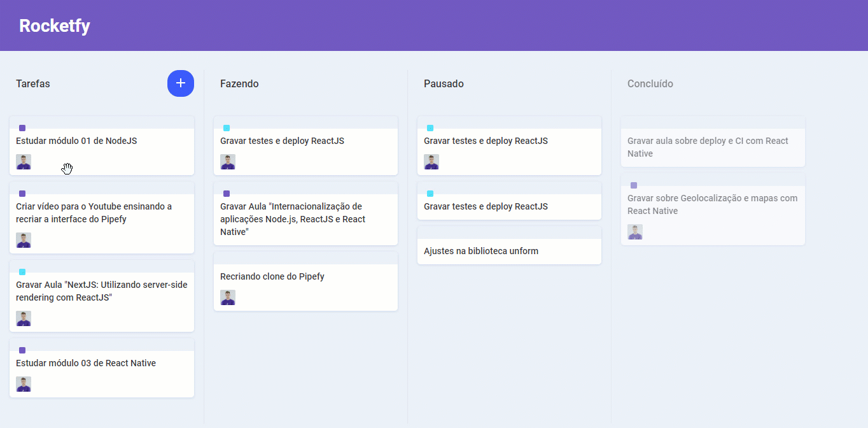Click the Rocketfy header title
The image size is (868, 428).
point(55,25)
